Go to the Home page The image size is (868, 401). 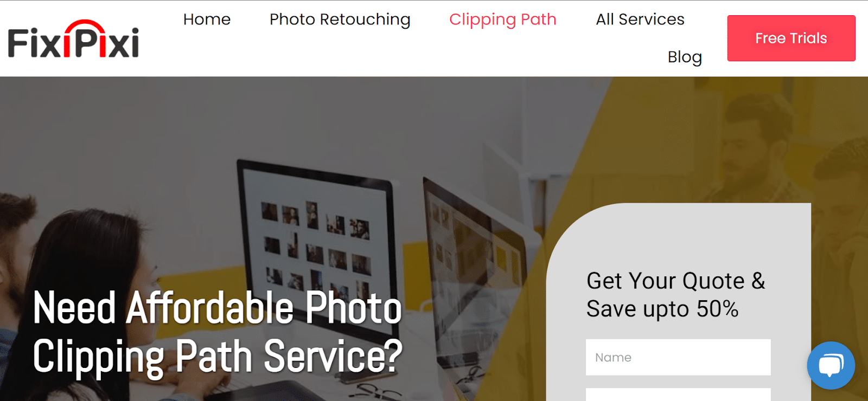(207, 20)
